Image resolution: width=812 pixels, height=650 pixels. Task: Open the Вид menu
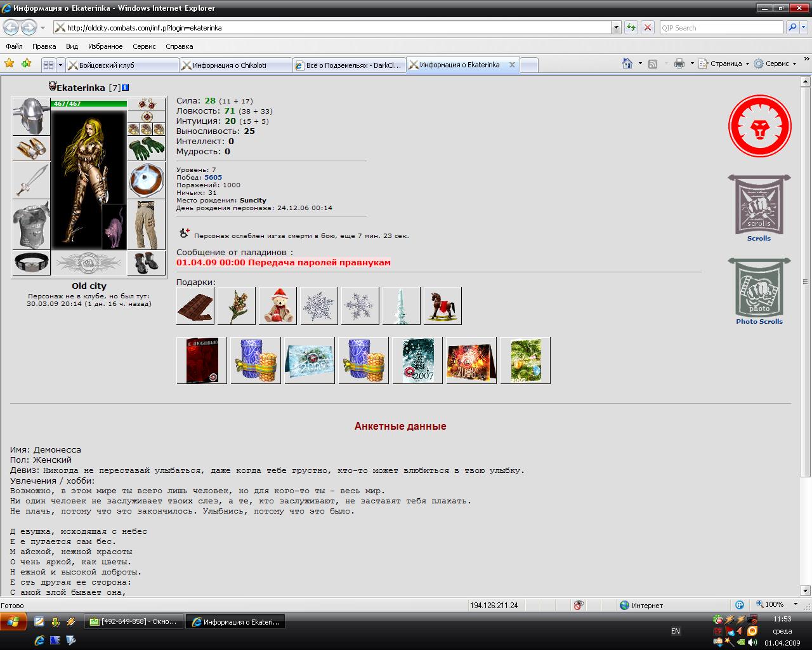pyautogui.click(x=72, y=46)
